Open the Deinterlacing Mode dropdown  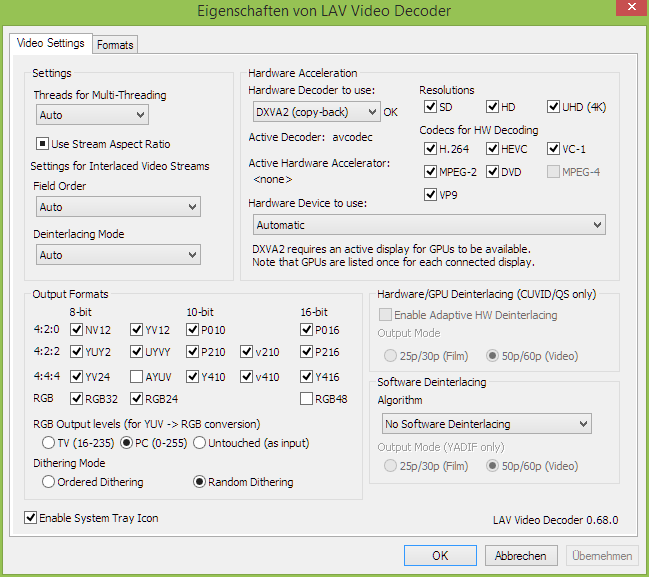pyautogui.click(x=118, y=255)
